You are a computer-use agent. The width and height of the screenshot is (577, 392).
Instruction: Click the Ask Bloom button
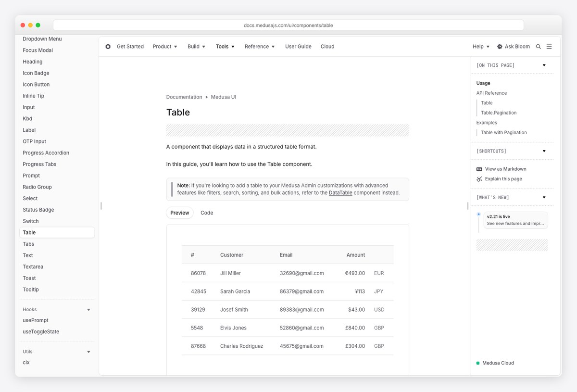pyautogui.click(x=513, y=47)
